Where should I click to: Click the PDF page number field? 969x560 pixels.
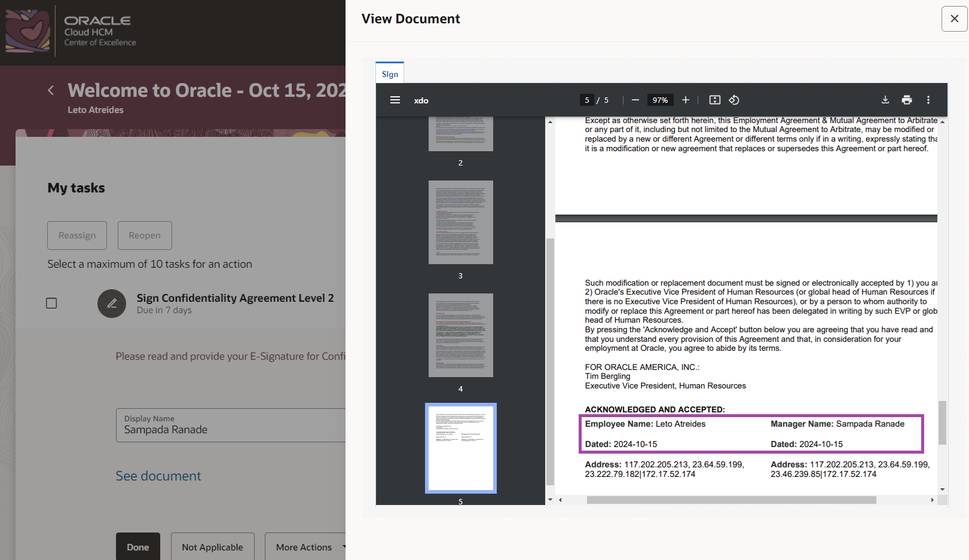tap(587, 100)
